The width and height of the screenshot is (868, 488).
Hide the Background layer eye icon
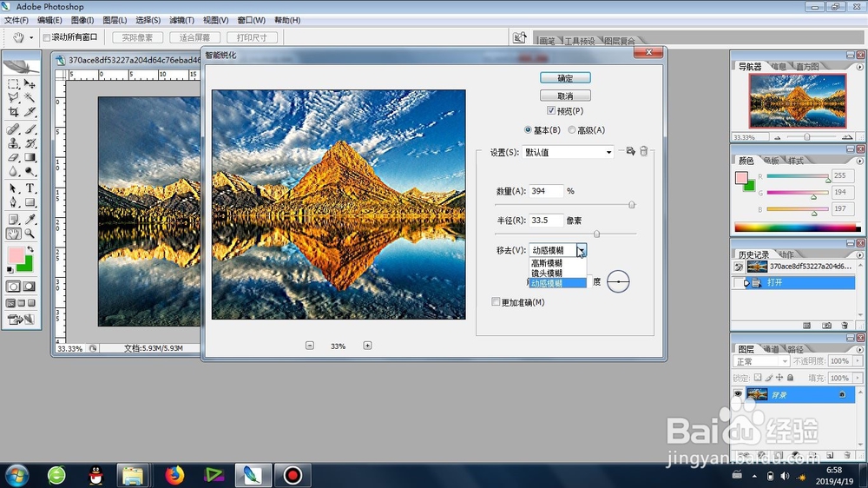[x=738, y=394]
